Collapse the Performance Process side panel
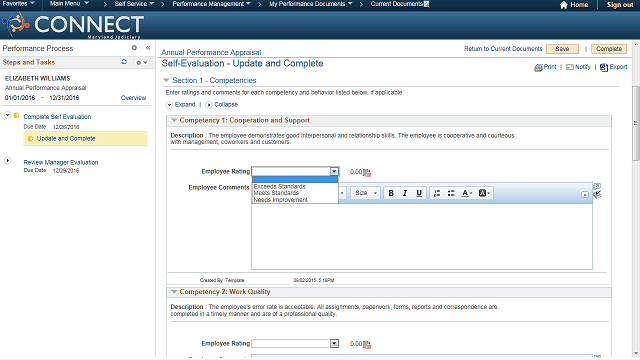The width and height of the screenshot is (640, 360). pos(148,48)
